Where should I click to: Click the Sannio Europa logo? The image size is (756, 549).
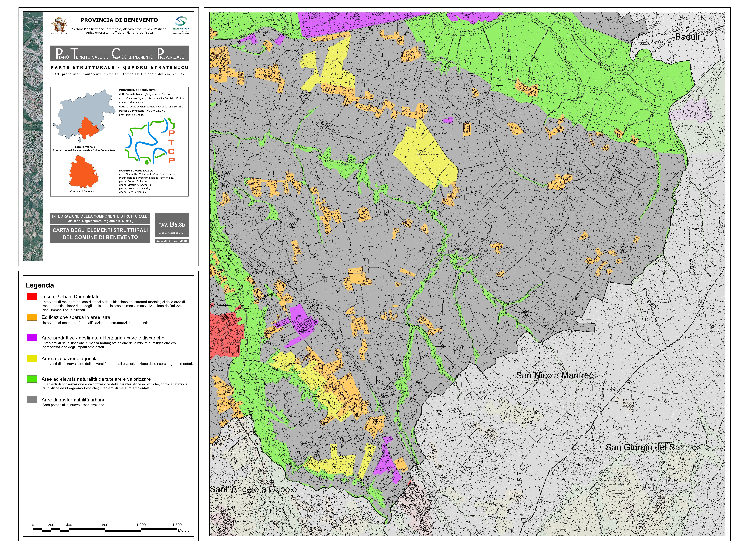point(181,25)
